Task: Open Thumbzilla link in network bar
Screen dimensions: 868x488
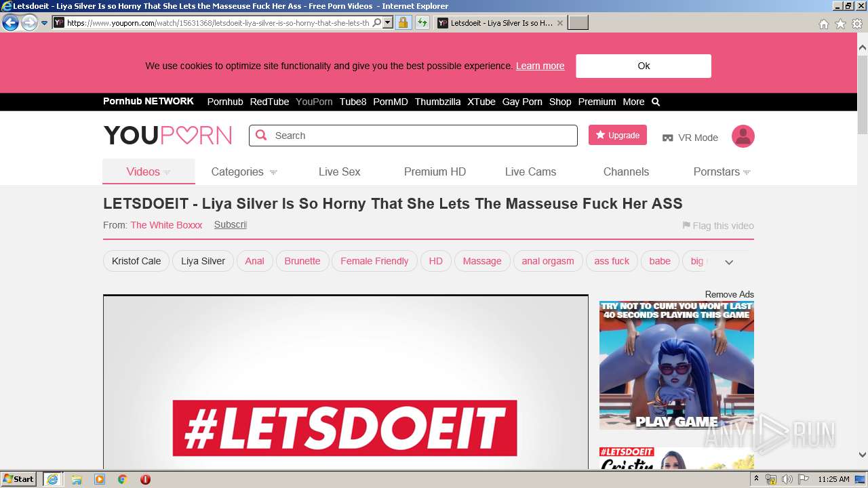Action: (437, 102)
